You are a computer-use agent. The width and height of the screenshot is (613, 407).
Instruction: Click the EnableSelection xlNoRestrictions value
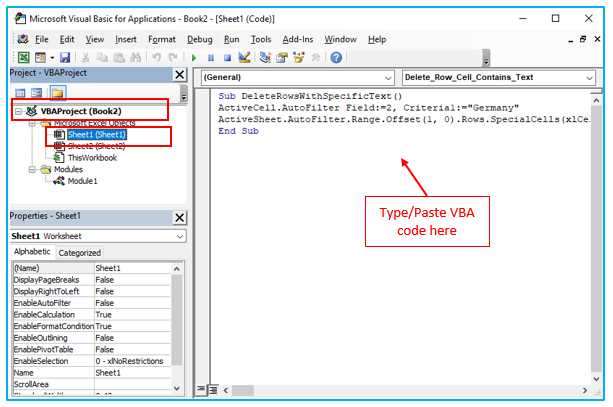coord(133,361)
